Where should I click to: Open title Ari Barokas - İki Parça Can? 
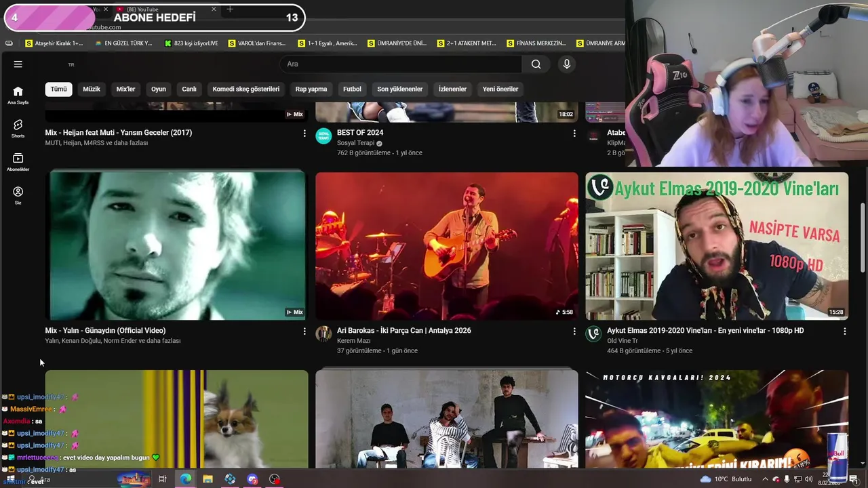(403, 331)
